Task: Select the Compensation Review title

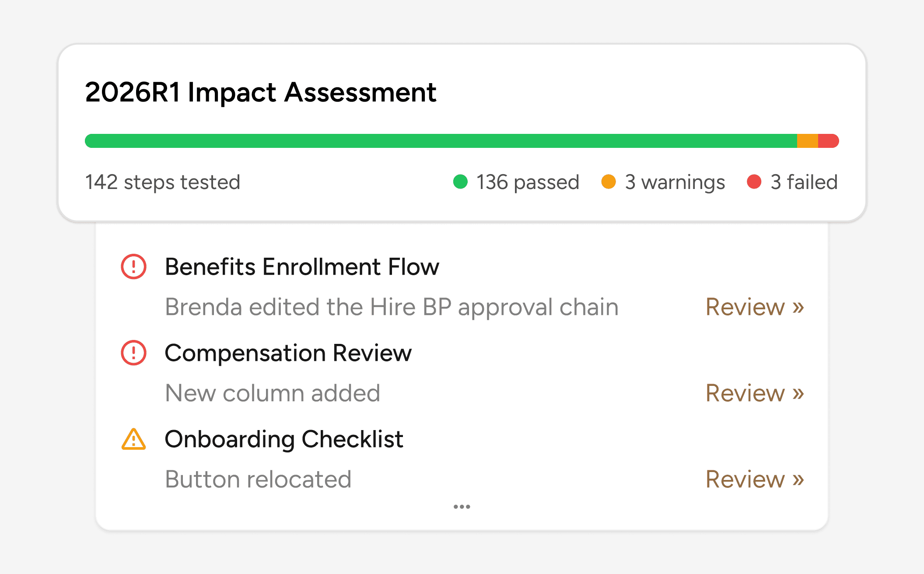Action: click(288, 353)
